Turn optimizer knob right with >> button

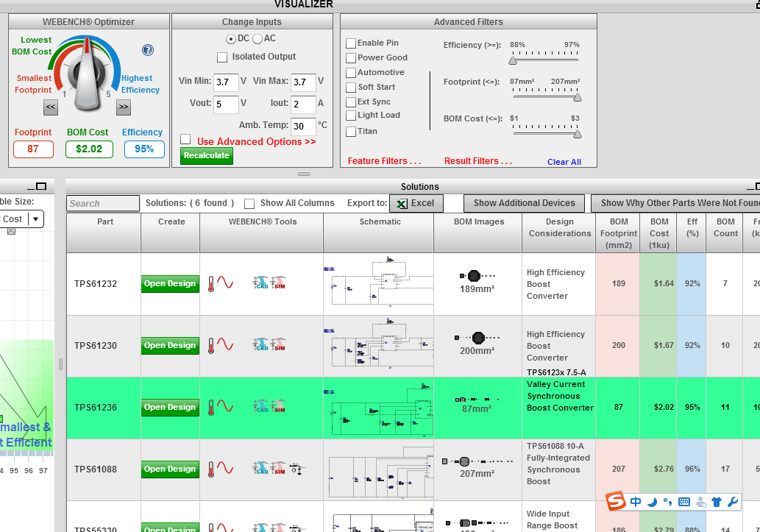124,107
